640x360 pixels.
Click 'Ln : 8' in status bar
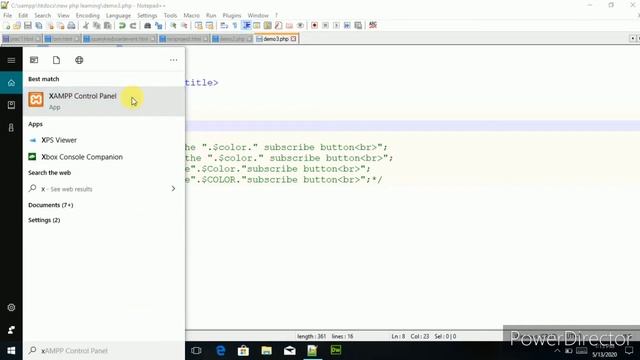[398, 336]
